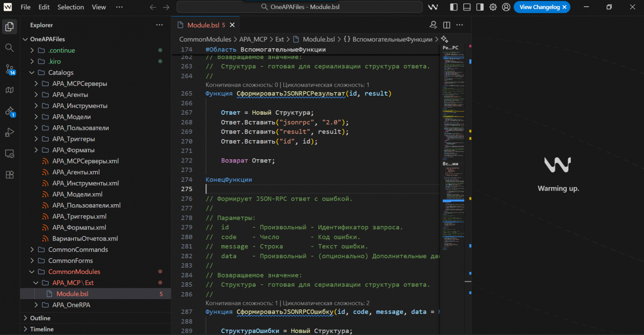Open the Extensions view
Screen dimensions: 644x335
9,175
